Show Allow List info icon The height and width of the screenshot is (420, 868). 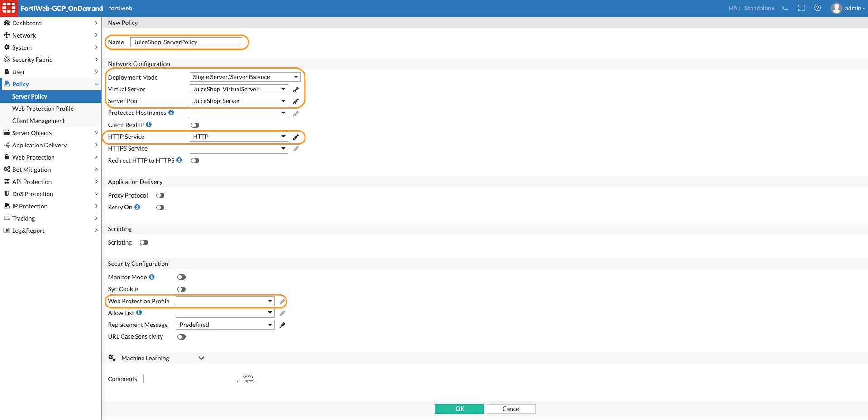pyautogui.click(x=139, y=312)
